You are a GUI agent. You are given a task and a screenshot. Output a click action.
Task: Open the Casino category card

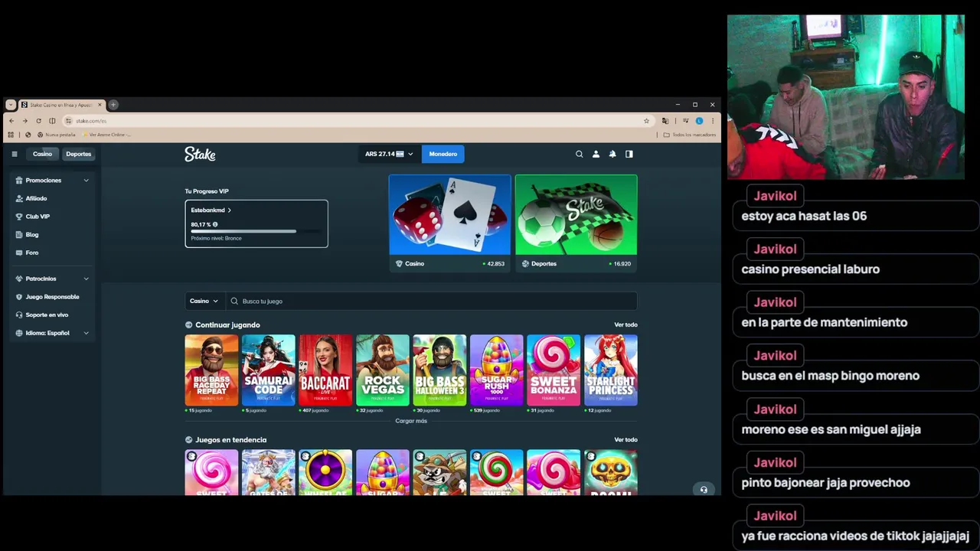tap(449, 223)
